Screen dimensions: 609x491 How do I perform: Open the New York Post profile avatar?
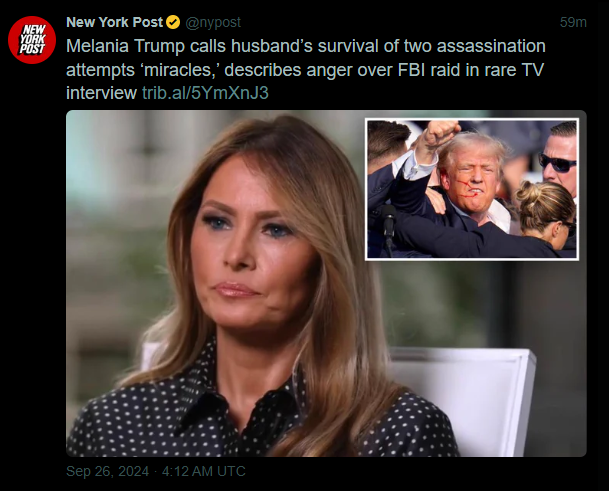pyautogui.click(x=32, y=40)
